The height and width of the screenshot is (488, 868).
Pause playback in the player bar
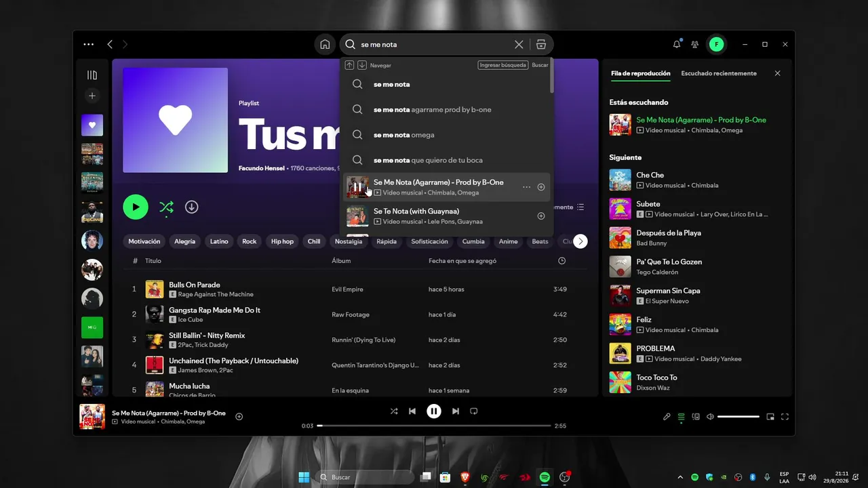pyautogui.click(x=434, y=411)
